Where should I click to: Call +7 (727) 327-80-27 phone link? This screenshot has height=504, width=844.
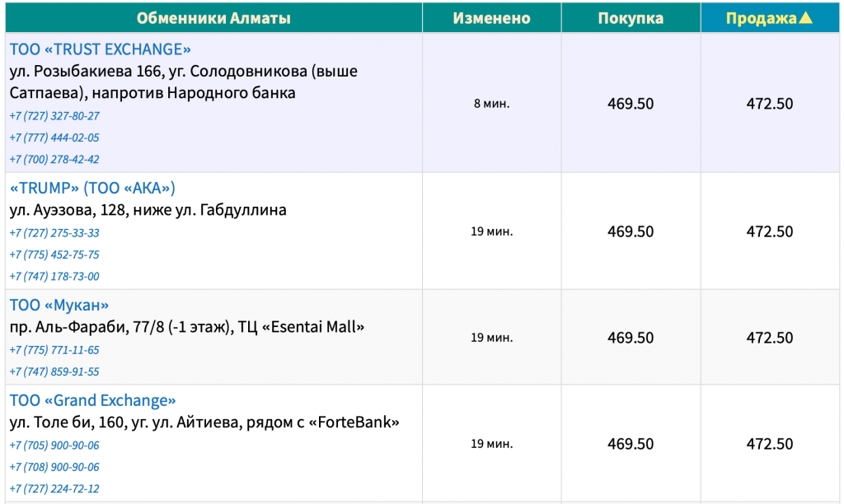pos(54,116)
